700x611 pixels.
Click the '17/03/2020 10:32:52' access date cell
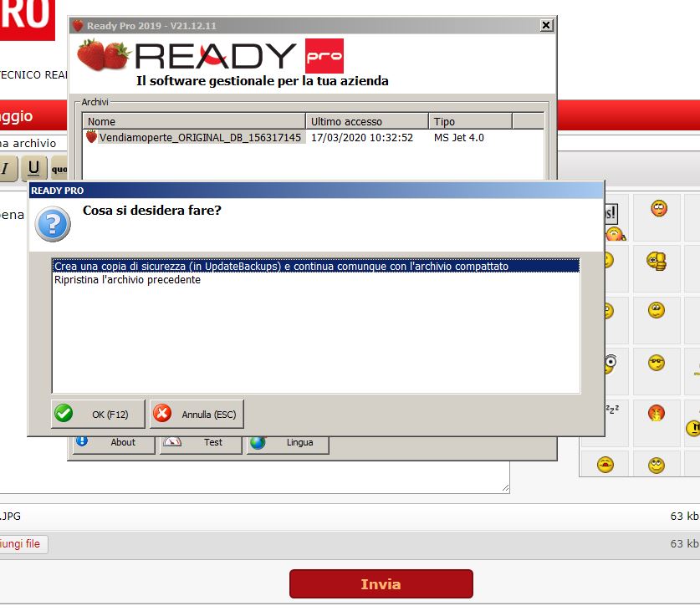pyautogui.click(x=362, y=137)
